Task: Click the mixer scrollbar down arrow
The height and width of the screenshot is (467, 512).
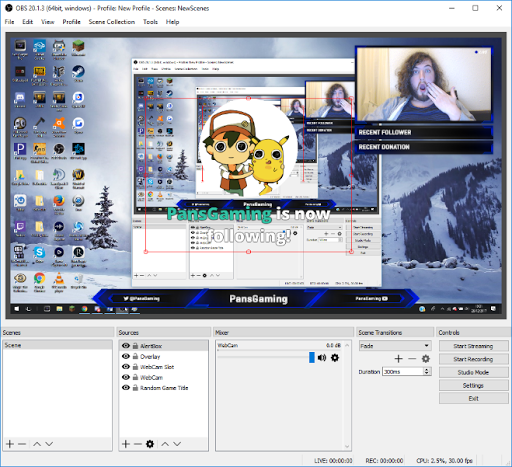Action: [347, 446]
